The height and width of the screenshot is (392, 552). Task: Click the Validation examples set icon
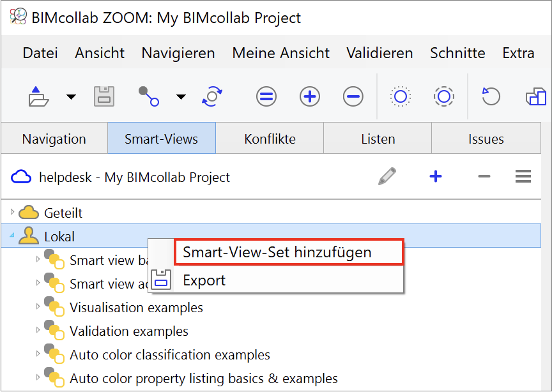point(54,330)
